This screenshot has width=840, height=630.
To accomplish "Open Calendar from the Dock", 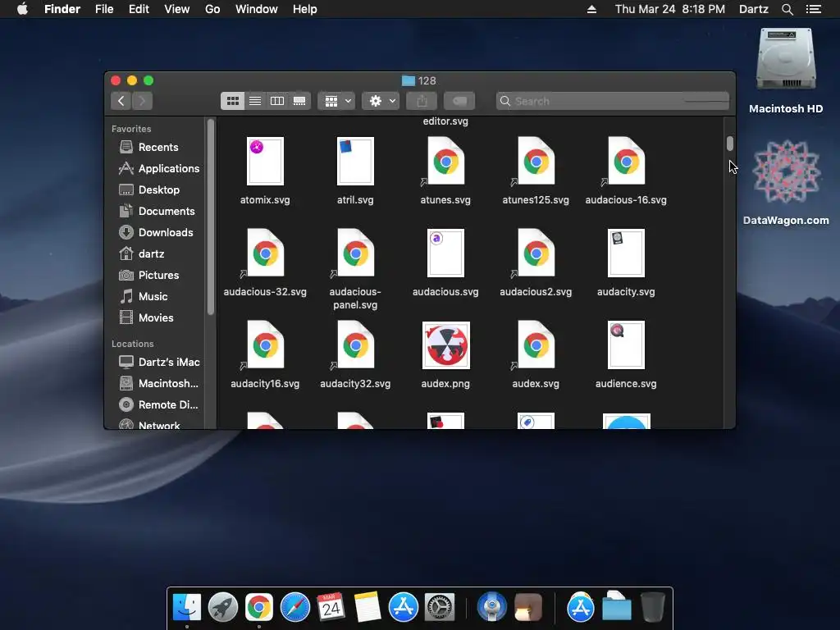I will [x=331, y=608].
